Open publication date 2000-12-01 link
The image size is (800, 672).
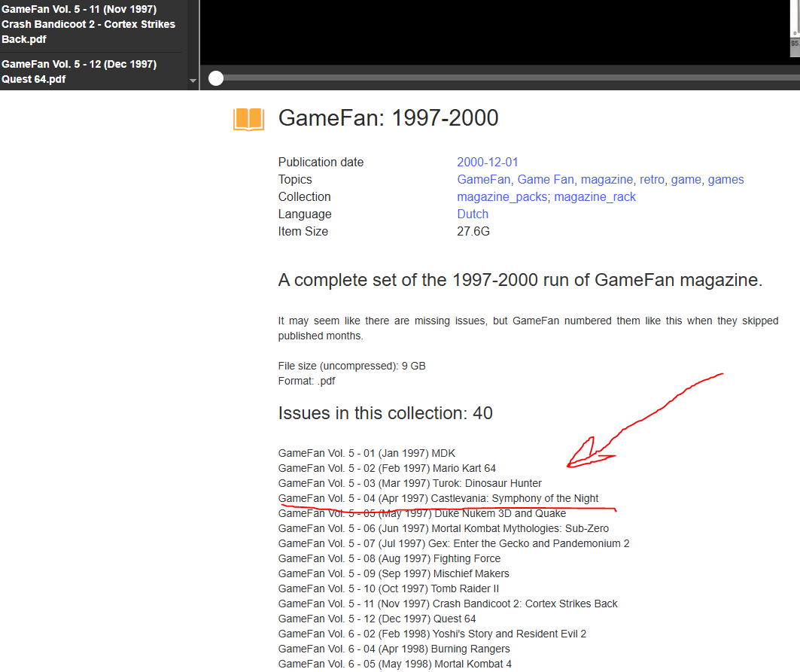tap(487, 163)
